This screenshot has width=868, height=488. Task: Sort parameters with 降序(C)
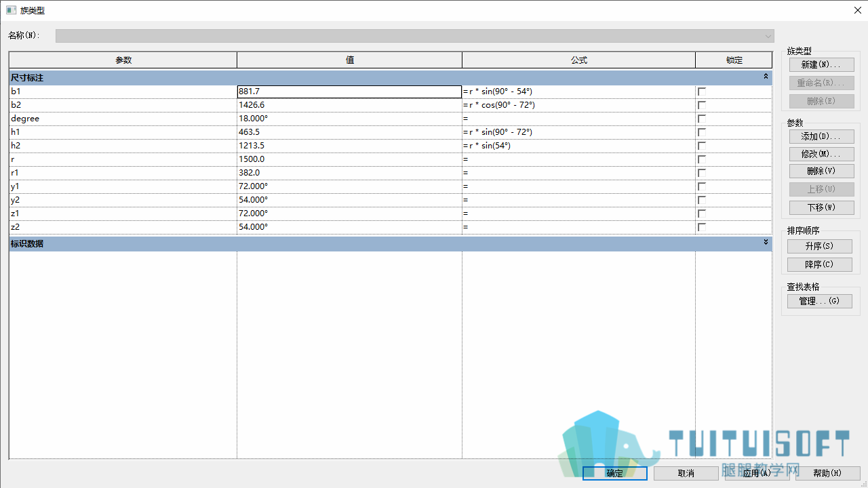[x=819, y=264]
